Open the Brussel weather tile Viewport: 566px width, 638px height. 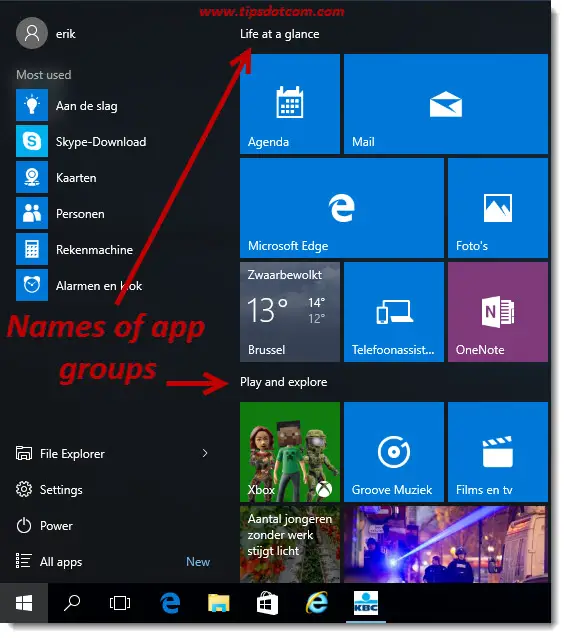coord(290,312)
